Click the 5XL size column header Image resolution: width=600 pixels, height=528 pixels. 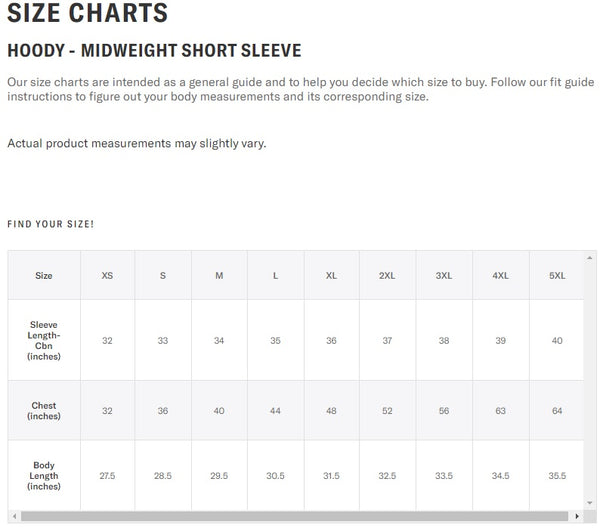(x=557, y=275)
